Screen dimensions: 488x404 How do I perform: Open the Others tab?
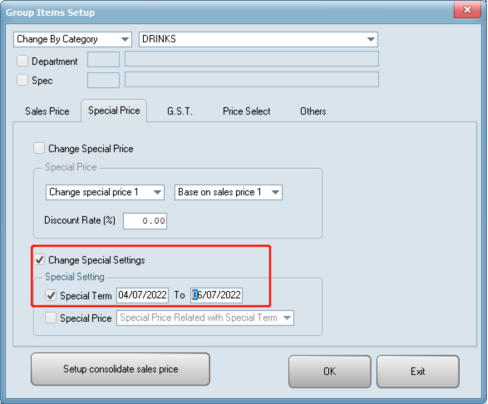point(313,111)
